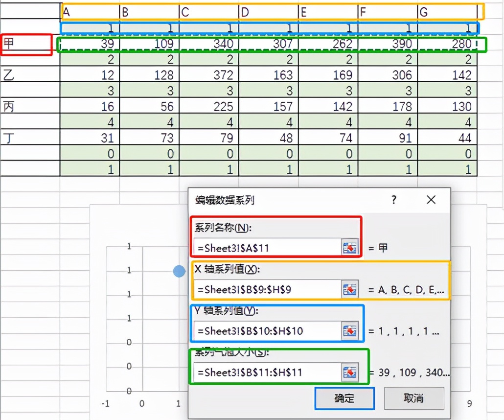
Task: Select the cell with value 225
Action: (208, 106)
